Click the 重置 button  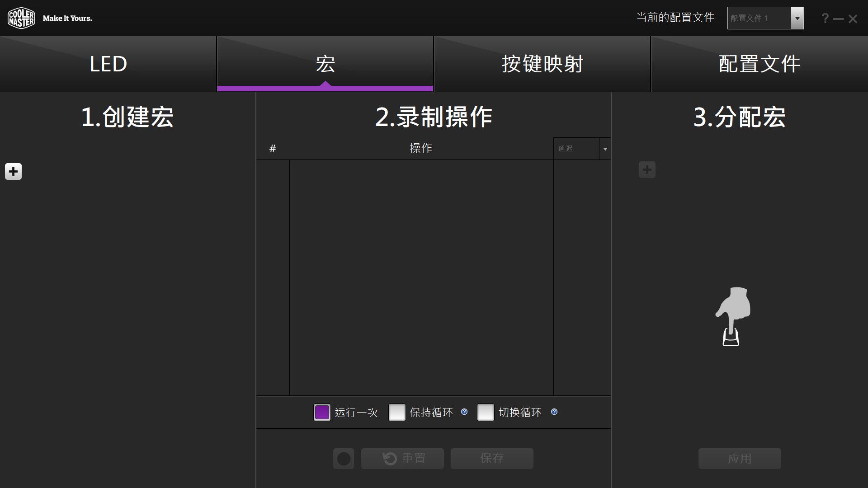pyautogui.click(x=402, y=458)
